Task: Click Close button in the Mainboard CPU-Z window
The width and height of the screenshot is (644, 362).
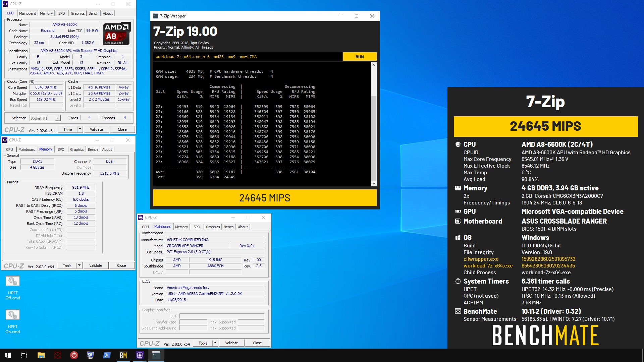Action: pos(257,343)
